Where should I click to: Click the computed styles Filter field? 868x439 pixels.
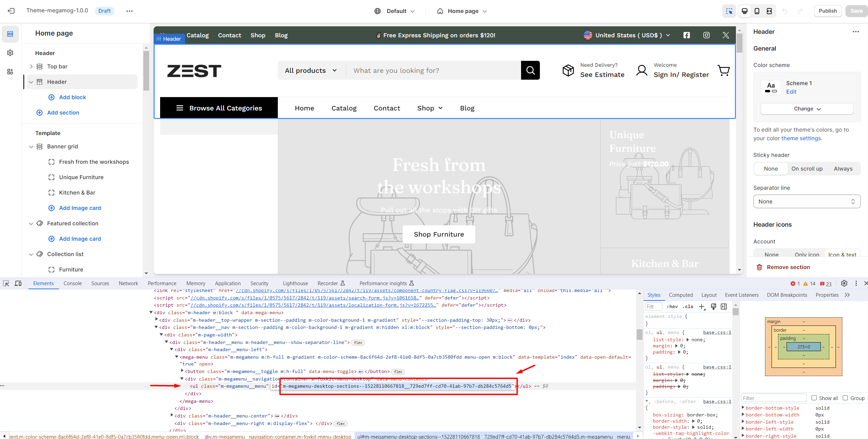(x=774, y=398)
